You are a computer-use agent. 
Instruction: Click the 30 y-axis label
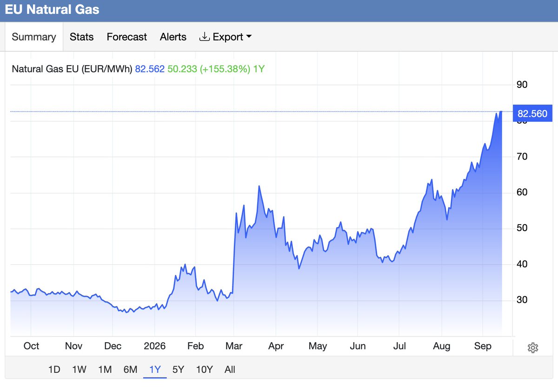[x=522, y=300]
